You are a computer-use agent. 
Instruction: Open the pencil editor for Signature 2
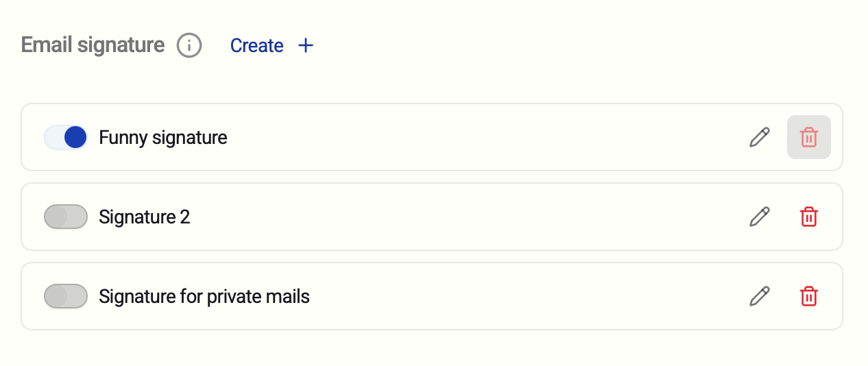pos(759,217)
